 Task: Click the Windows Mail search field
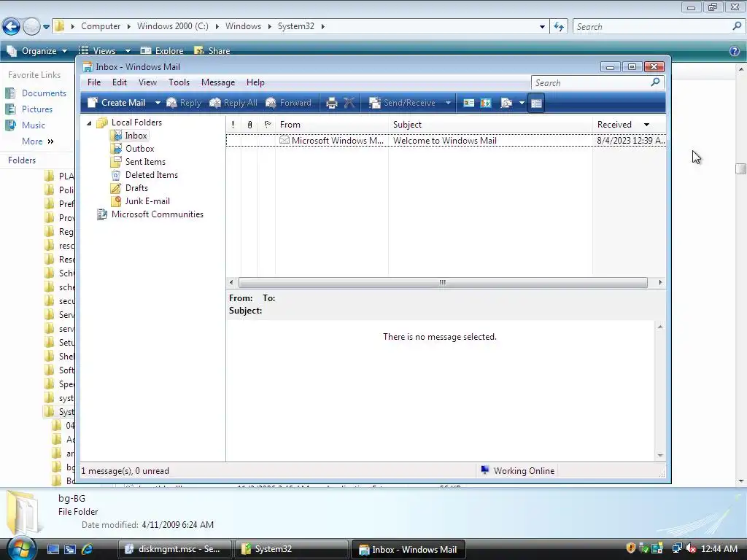pos(589,83)
